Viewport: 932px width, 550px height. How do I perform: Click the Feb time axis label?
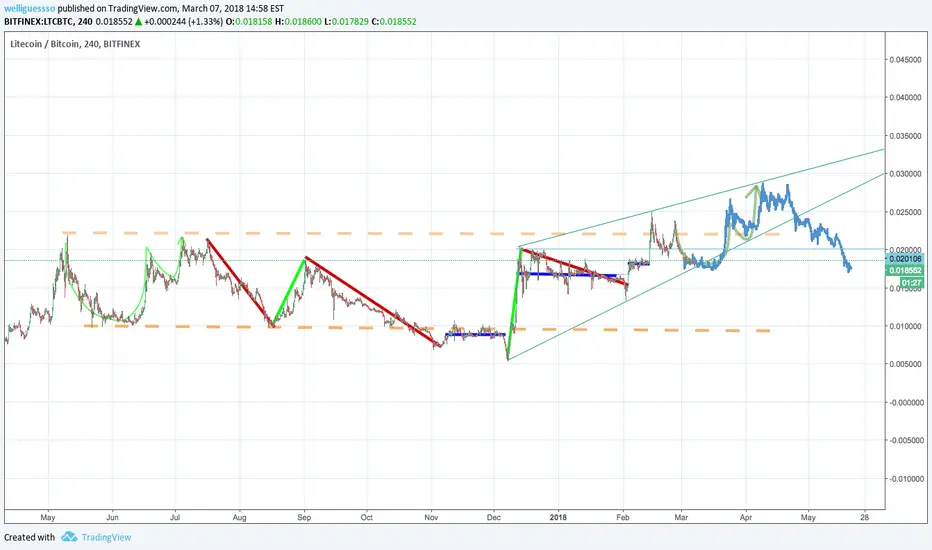[x=622, y=517]
